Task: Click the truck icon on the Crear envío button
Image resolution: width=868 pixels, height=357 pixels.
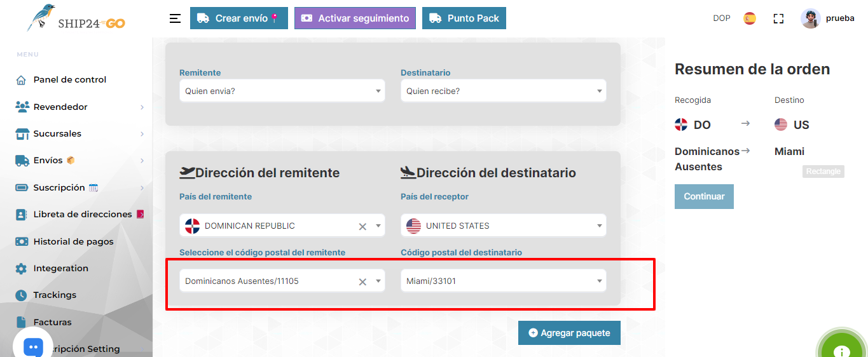Action: pyautogui.click(x=203, y=18)
